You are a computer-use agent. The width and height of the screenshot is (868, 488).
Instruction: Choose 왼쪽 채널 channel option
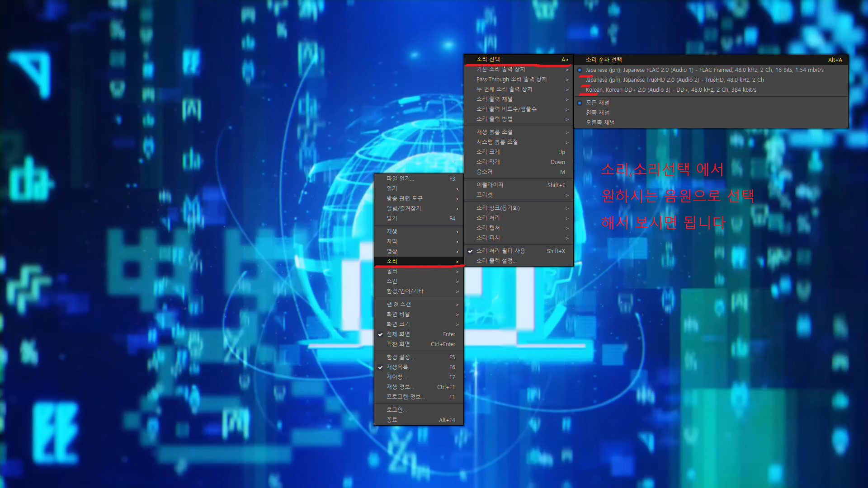597,113
